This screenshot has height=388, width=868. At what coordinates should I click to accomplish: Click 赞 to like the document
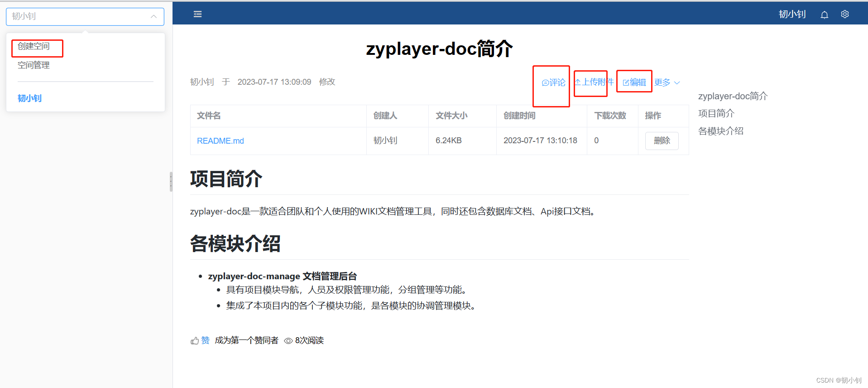pyautogui.click(x=205, y=340)
